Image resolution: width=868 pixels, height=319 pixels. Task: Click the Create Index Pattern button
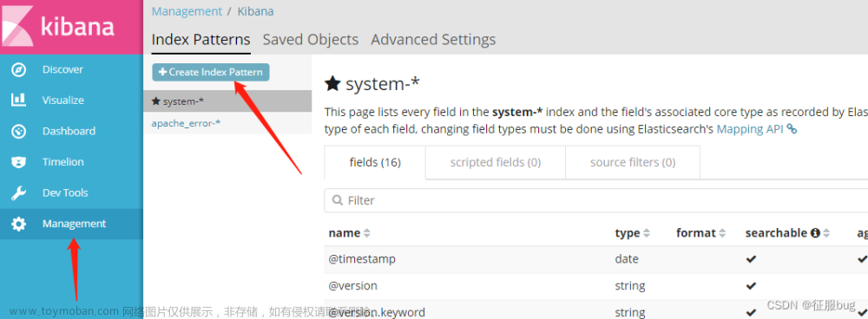[211, 73]
